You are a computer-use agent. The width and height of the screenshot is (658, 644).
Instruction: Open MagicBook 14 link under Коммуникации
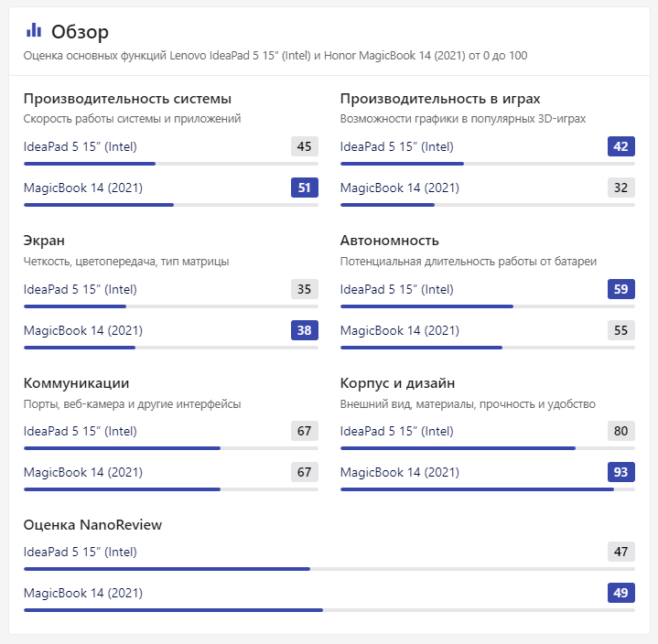pyautogui.click(x=83, y=472)
